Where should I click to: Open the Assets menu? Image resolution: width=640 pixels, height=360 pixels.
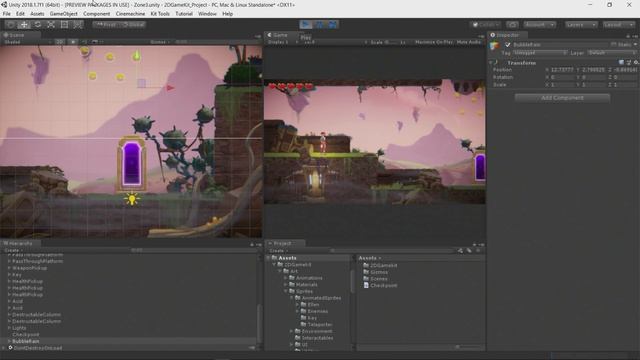[37, 14]
